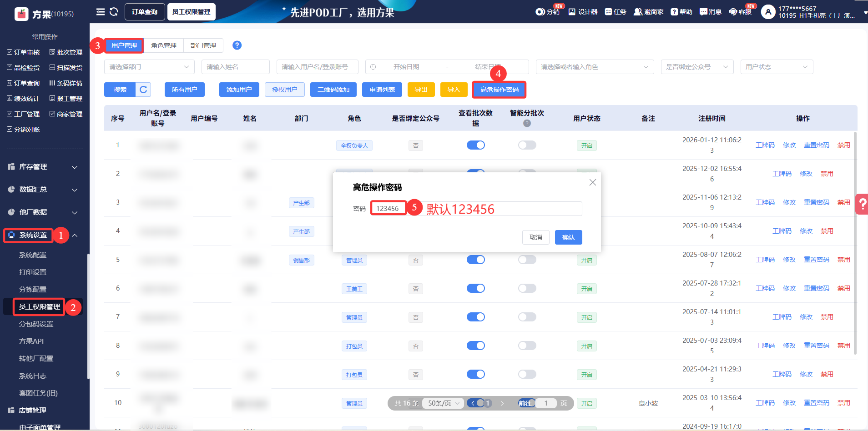Click the refresh icon in top bar

click(x=114, y=12)
